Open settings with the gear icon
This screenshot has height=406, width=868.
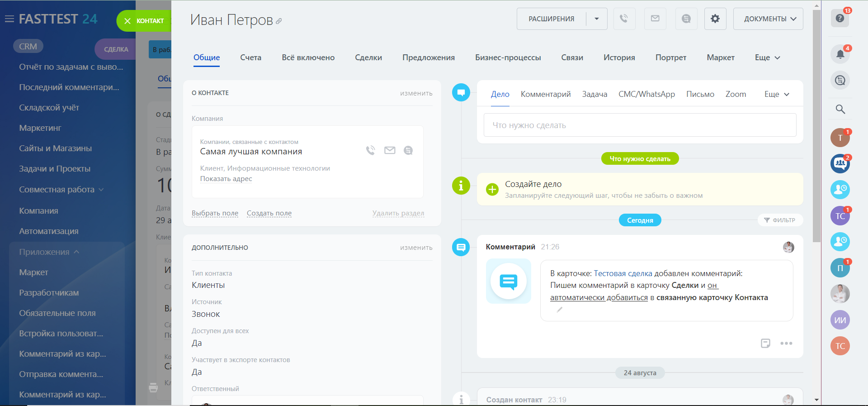pos(715,19)
